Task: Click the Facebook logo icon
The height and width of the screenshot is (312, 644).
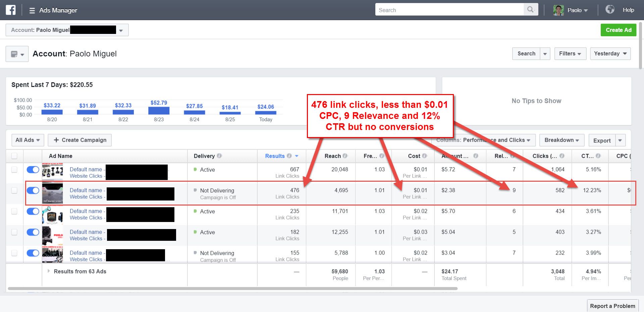Action: click(x=11, y=10)
